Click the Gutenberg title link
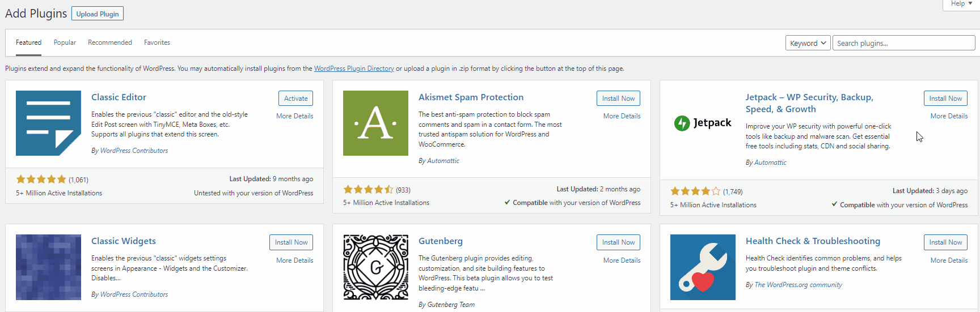The width and height of the screenshot is (980, 312). pyautogui.click(x=441, y=241)
